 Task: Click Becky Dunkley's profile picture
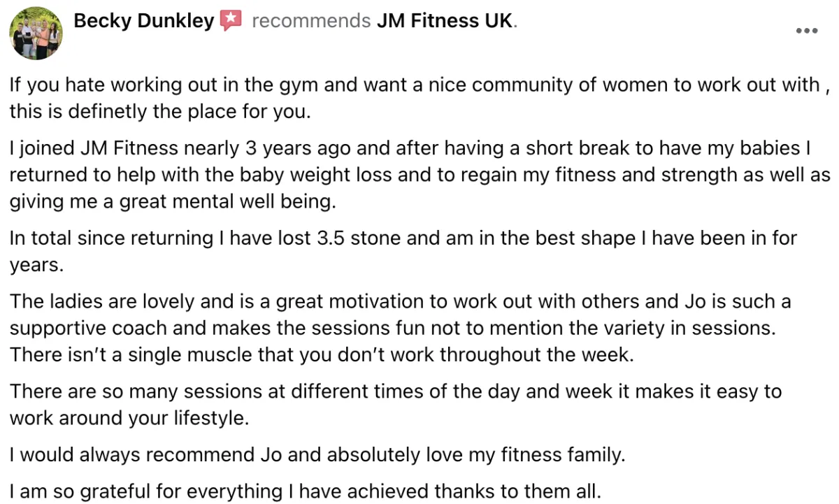pyautogui.click(x=36, y=33)
